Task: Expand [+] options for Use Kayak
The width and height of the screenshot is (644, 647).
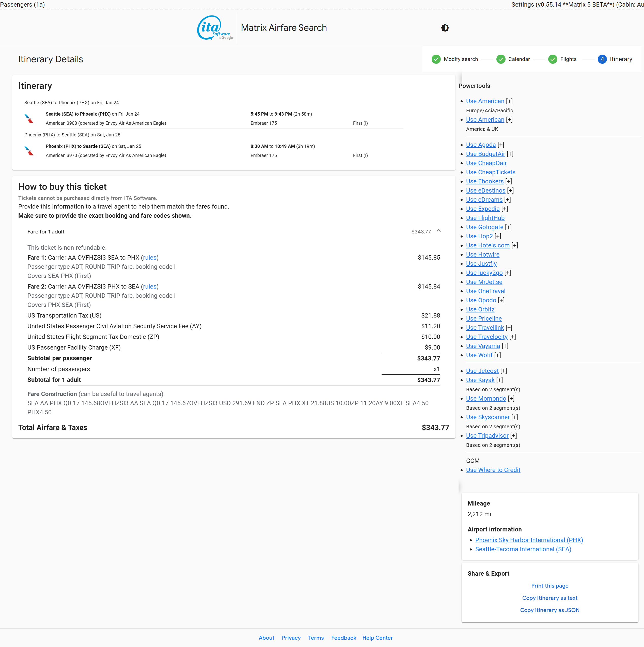Action: click(x=499, y=380)
